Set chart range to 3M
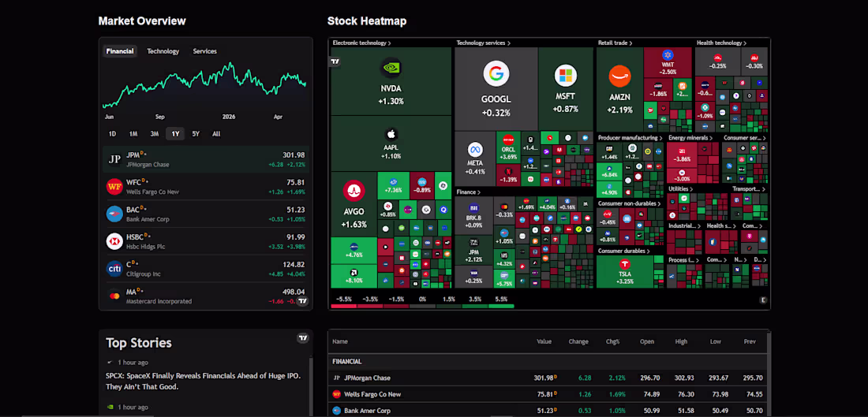The height and width of the screenshot is (417, 868). [155, 134]
